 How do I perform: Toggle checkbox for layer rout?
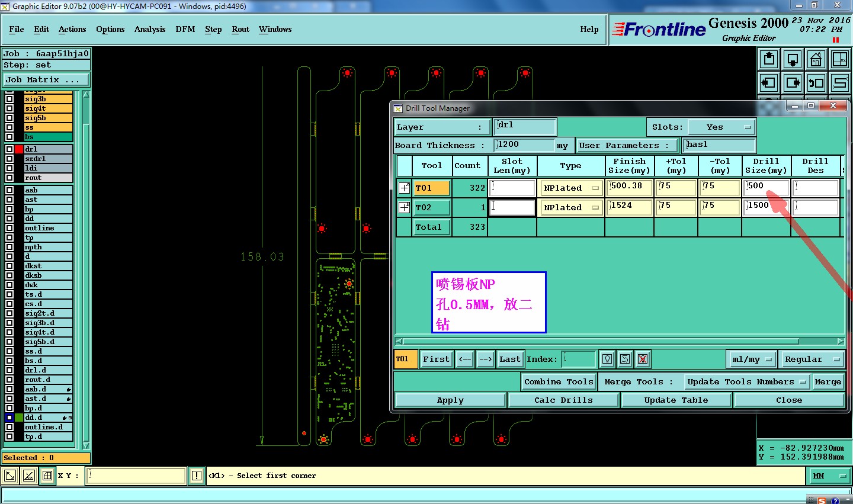pyautogui.click(x=9, y=178)
